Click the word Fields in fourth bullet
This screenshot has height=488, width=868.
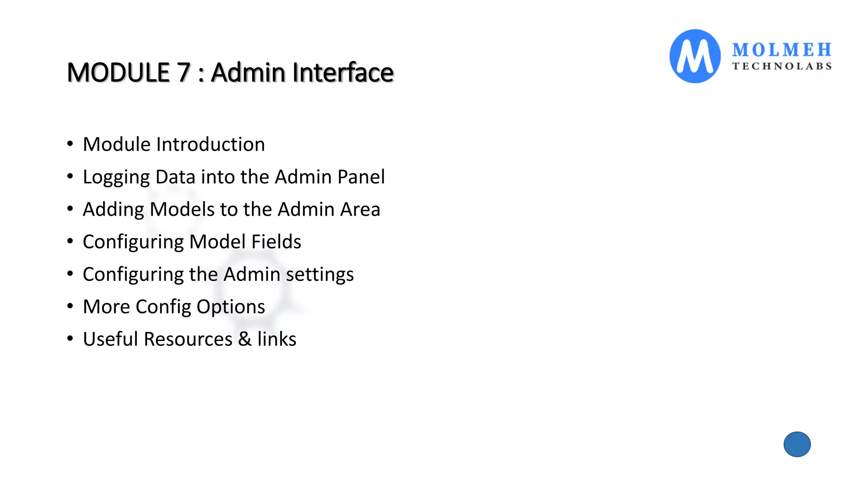(x=276, y=241)
